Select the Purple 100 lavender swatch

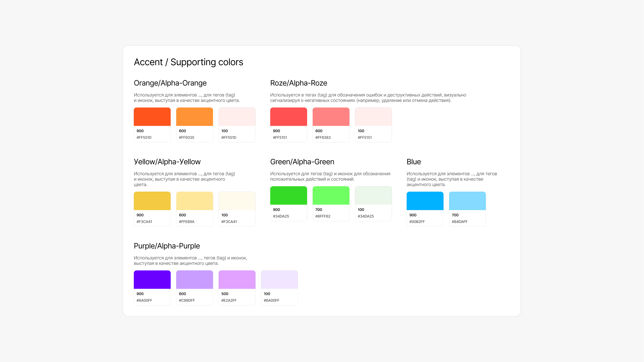tap(279, 288)
